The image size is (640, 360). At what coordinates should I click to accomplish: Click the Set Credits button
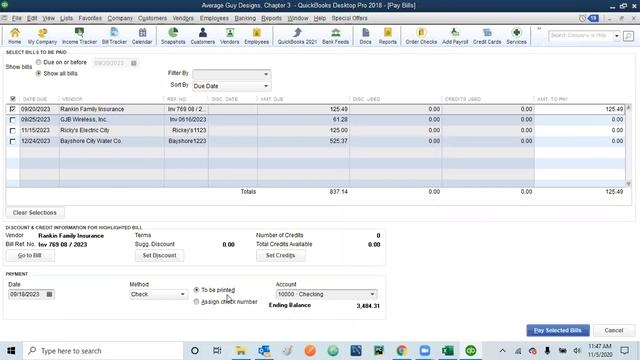pos(280,256)
